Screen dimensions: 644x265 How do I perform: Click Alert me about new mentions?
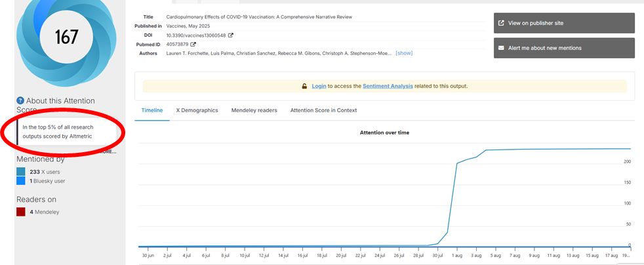[x=564, y=48]
